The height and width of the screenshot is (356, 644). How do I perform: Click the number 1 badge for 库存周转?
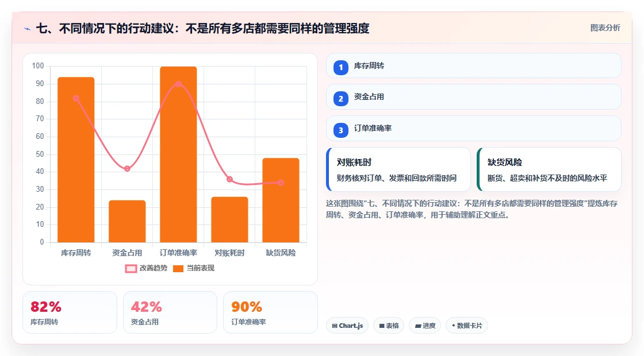[x=340, y=67]
